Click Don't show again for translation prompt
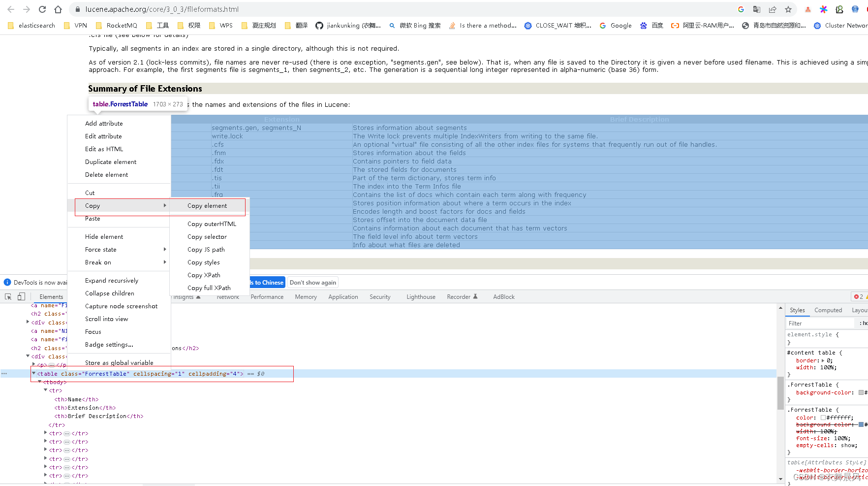 (x=312, y=282)
